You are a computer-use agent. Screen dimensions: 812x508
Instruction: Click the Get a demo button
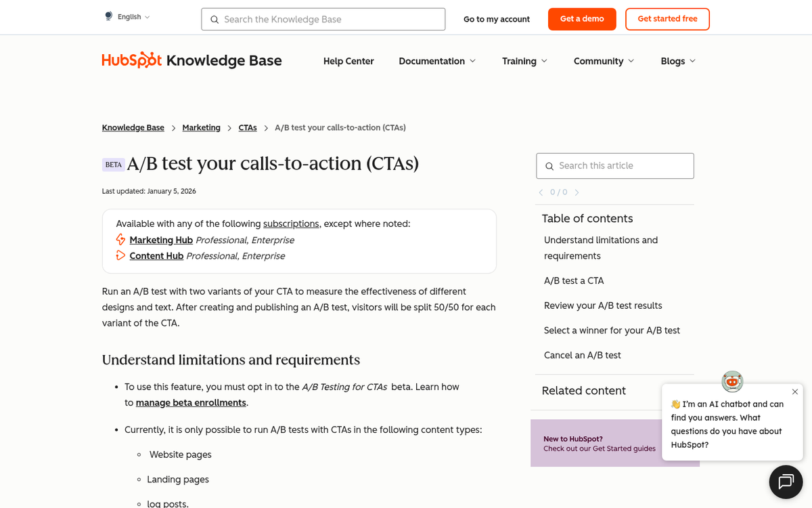pos(581,19)
